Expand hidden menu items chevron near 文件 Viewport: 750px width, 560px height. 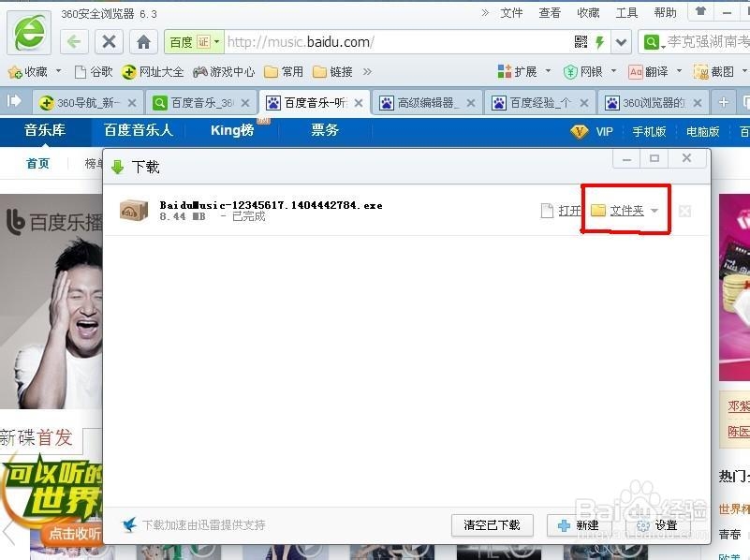[x=485, y=13]
